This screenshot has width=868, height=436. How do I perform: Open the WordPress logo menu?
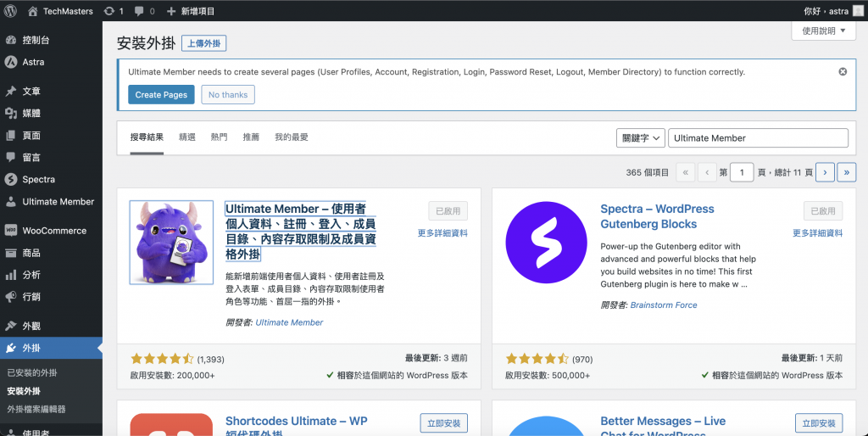(x=10, y=11)
